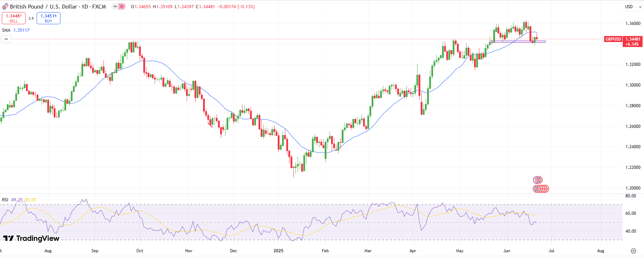Screen dimensions: 644x259
Task: Select the RSI indicator label
Action: coord(5,200)
